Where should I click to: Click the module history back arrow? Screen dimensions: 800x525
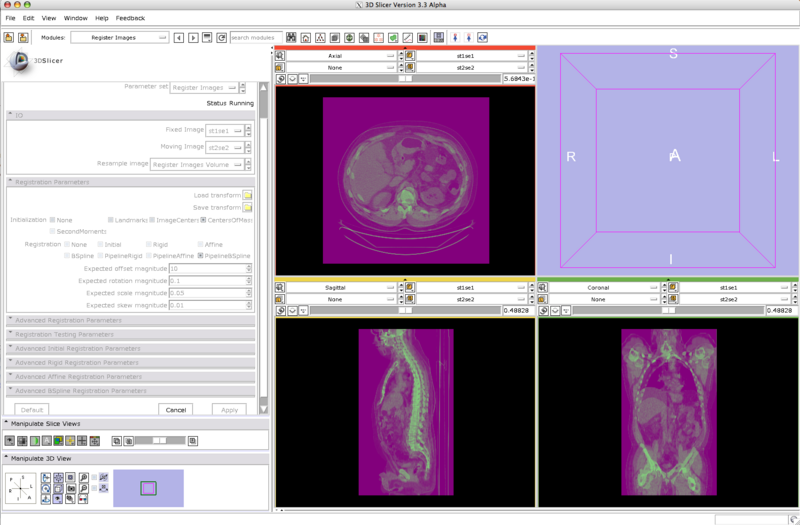[x=179, y=38]
